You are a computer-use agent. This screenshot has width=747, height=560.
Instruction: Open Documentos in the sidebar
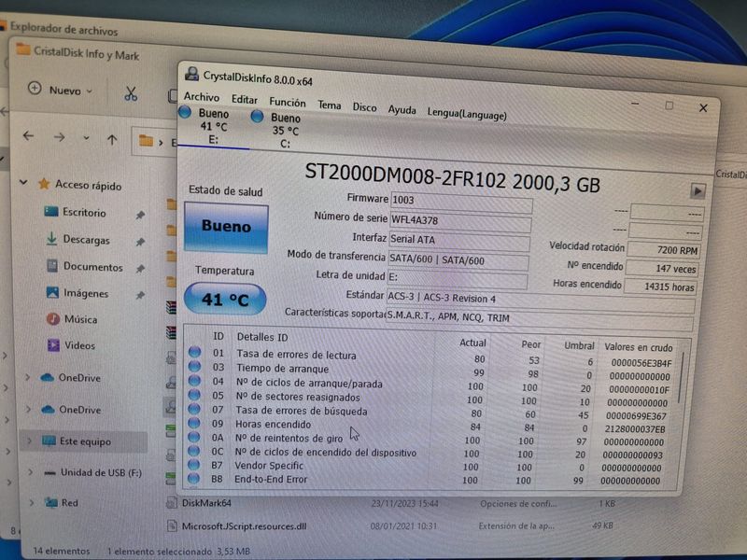click(92, 267)
